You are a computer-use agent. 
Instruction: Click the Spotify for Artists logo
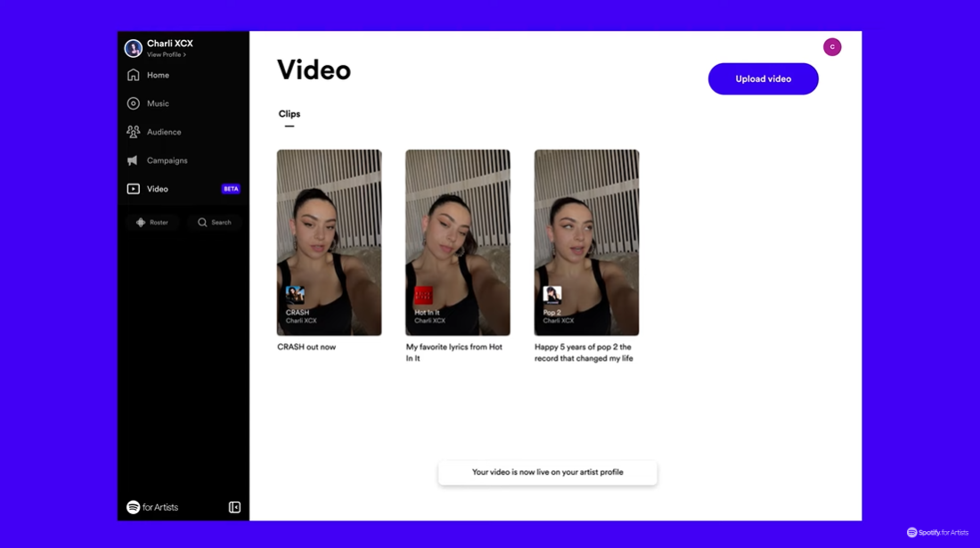[152, 507]
